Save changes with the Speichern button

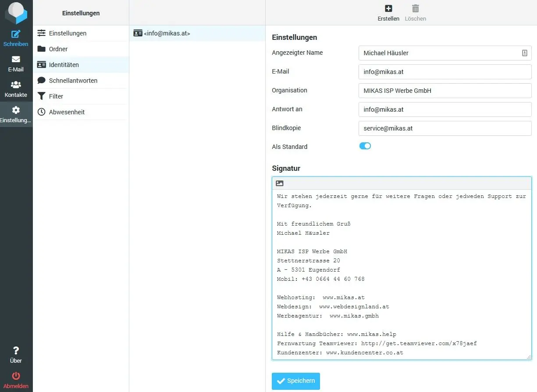pyautogui.click(x=295, y=381)
